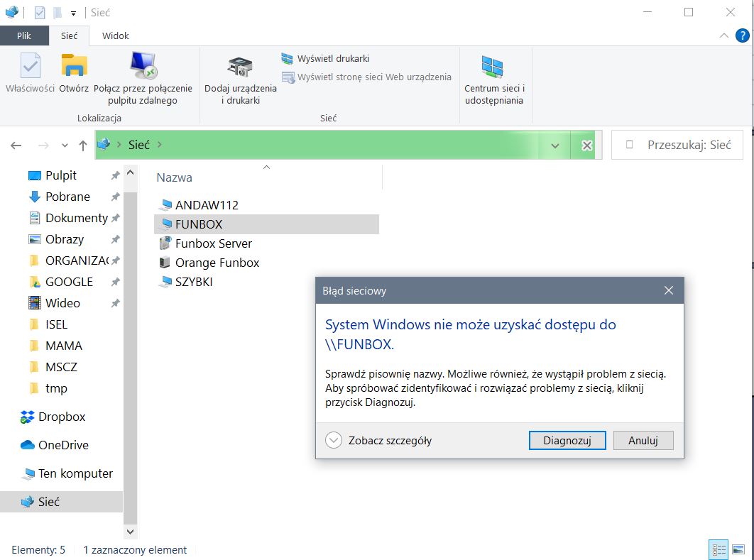Click Wyświetl drukarki in ribbon
This screenshot has width=754, height=560.
325,58
